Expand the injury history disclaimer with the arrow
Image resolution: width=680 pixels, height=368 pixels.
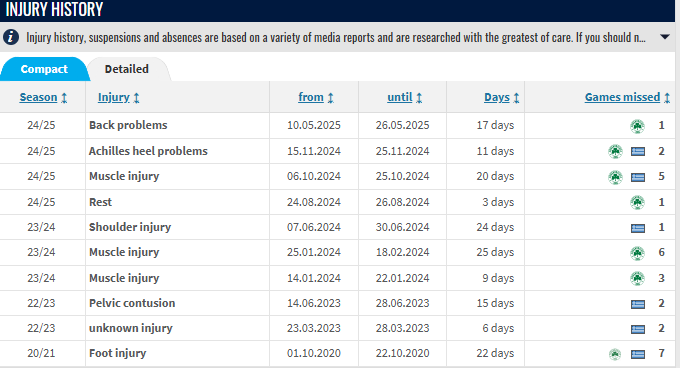click(664, 37)
